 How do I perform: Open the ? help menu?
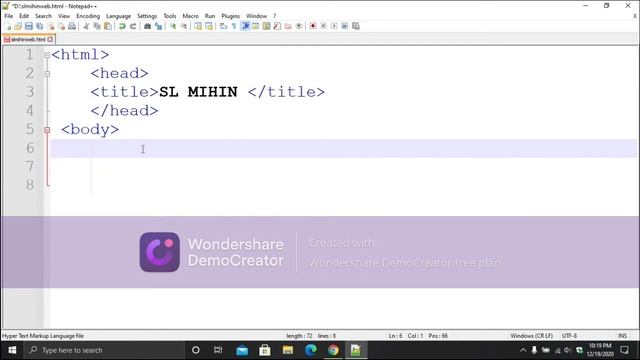275,16
